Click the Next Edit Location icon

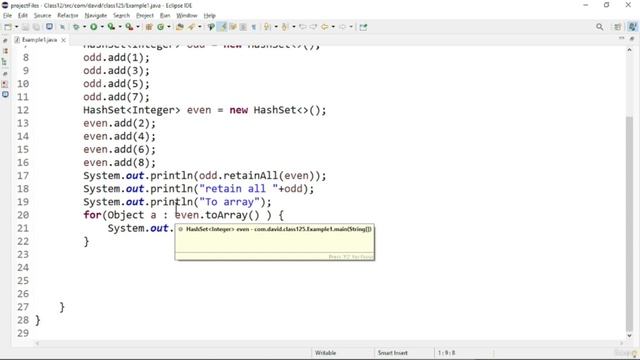pyautogui.click(x=313, y=27)
